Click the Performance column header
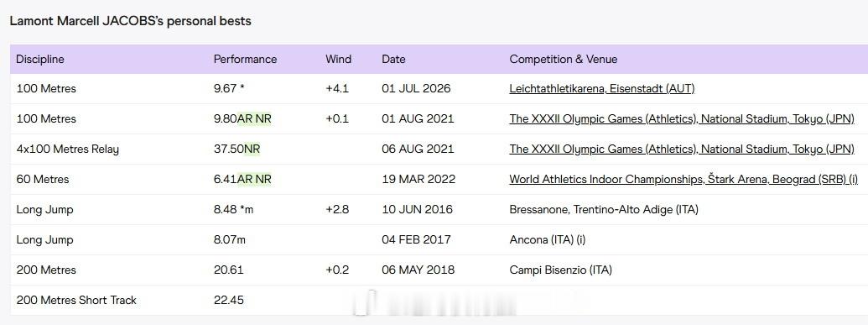The height and width of the screenshot is (325, 868). click(x=245, y=59)
